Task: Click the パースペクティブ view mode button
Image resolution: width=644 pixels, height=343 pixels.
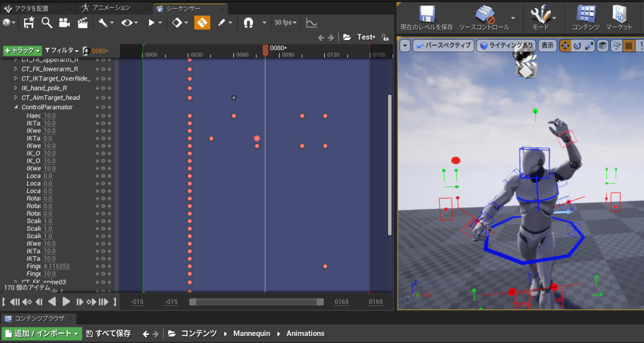Action: click(443, 46)
